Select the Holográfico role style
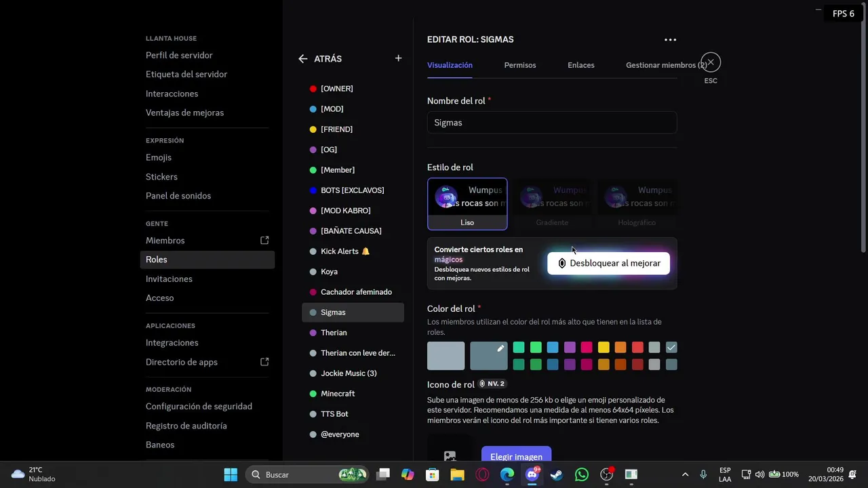The height and width of the screenshot is (488, 868). tap(637, 204)
